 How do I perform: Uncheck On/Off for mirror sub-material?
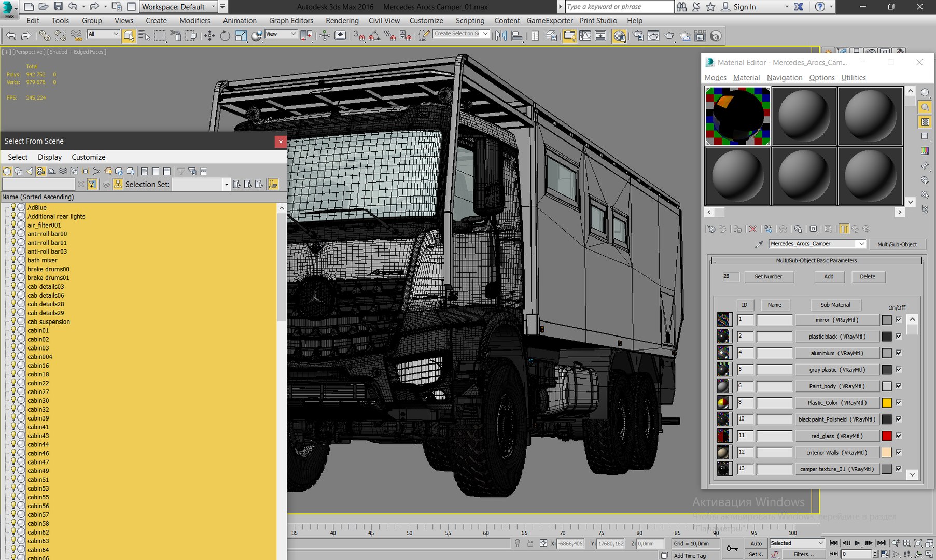pos(899,320)
